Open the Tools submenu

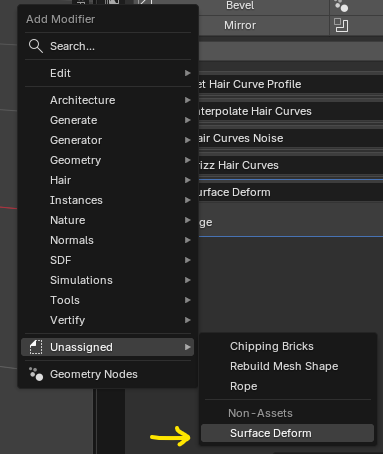coord(107,300)
